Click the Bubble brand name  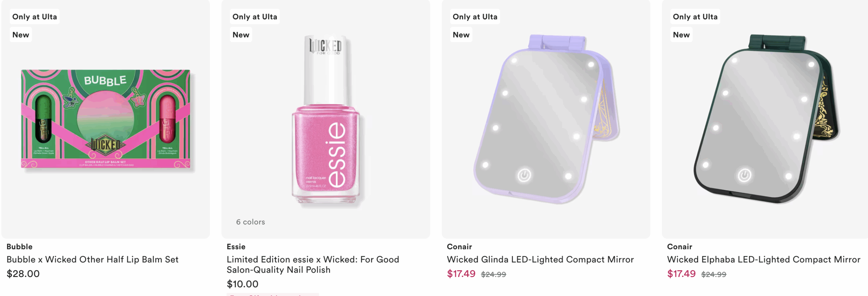(19, 246)
